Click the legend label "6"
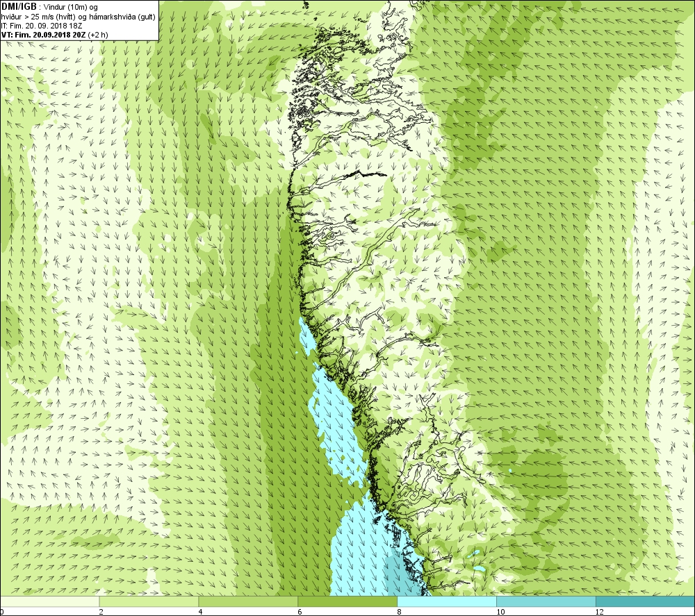 tap(300, 612)
